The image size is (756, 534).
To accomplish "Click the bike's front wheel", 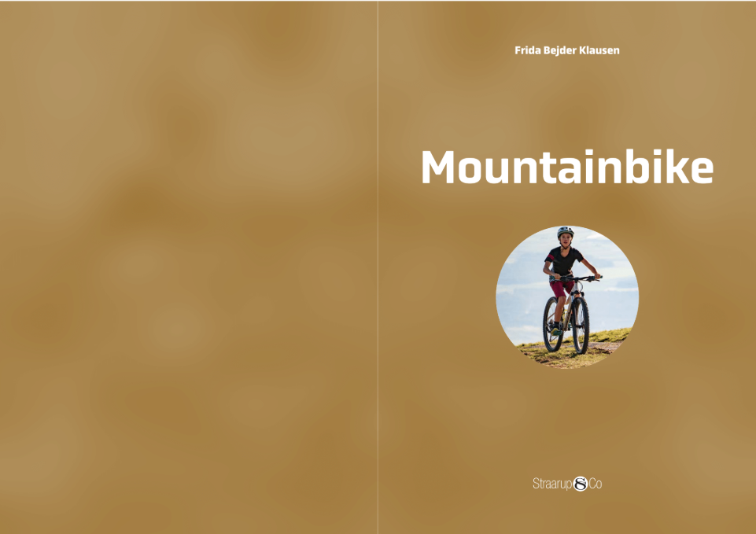I will pyautogui.click(x=581, y=326).
